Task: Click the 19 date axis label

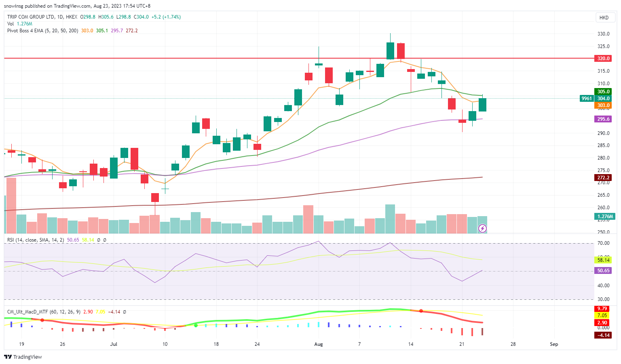Action: click(x=21, y=344)
